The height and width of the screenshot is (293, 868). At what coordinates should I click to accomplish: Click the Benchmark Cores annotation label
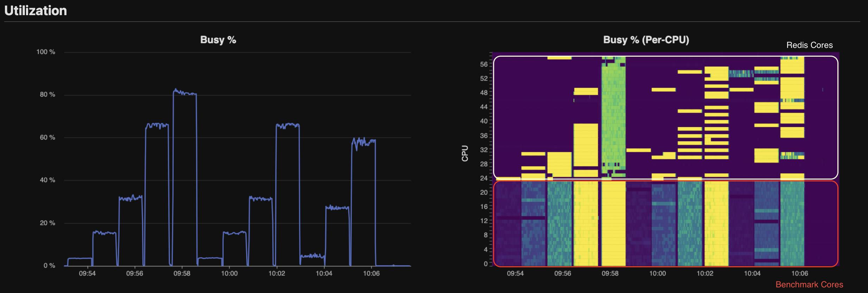809,285
